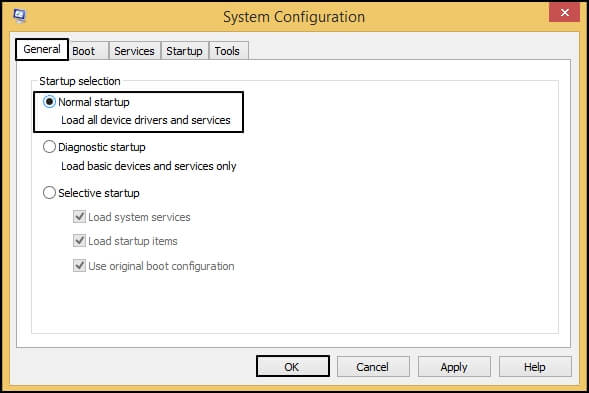Click the 'Startup selection' group label

coord(80,81)
